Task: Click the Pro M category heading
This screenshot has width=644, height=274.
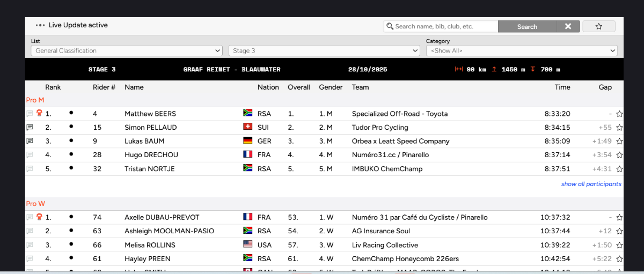Action: pyautogui.click(x=35, y=100)
